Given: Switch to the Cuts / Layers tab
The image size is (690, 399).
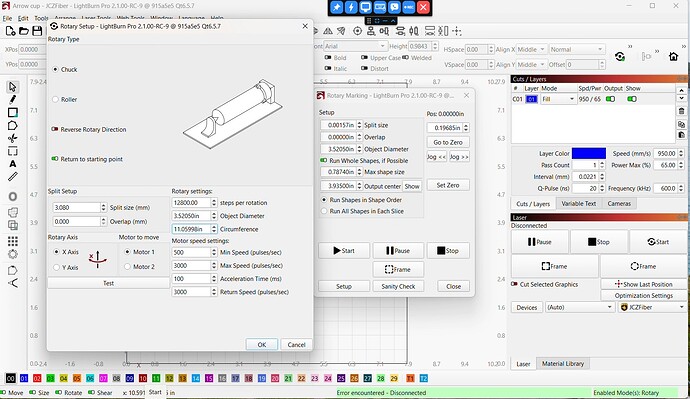Looking at the screenshot, I should [533, 204].
